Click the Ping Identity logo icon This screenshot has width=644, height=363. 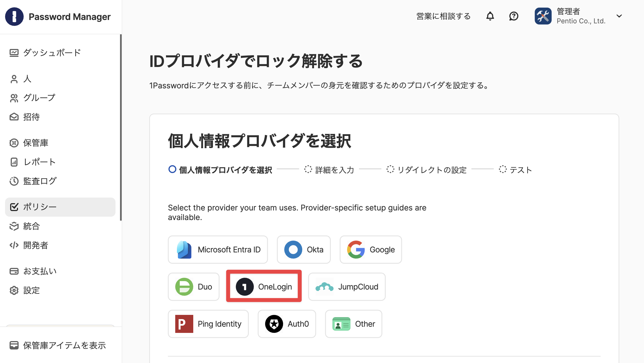click(184, 324)
